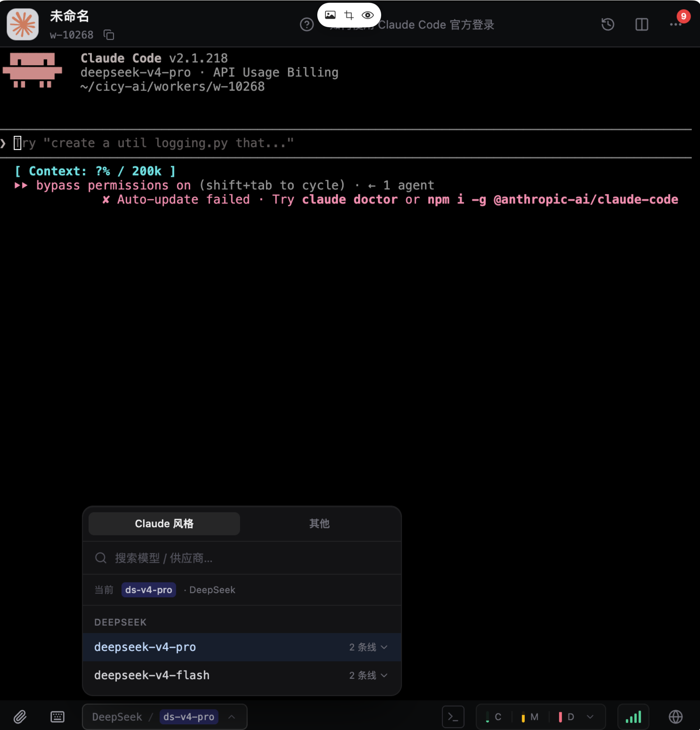The image size is (700, 730).
Task: Click the terminal prompt input line
Action: click(x=346, y=143)
